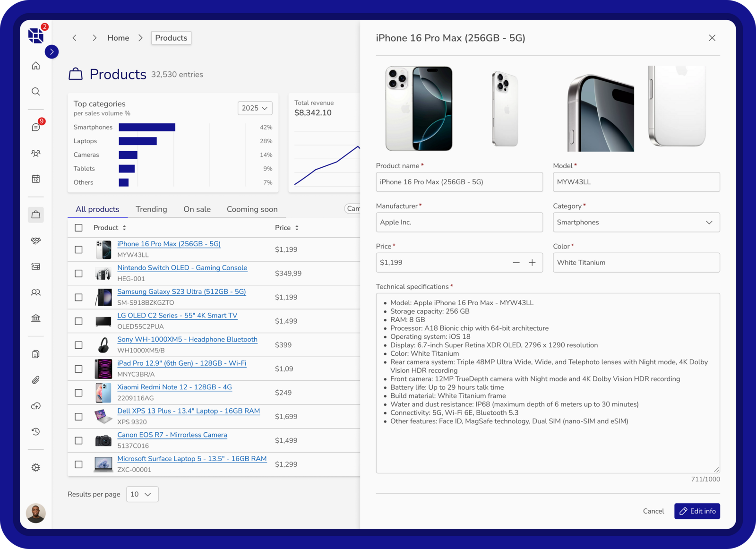Click the app logo with notification badge
756x549 pixels.
point(36,34)
